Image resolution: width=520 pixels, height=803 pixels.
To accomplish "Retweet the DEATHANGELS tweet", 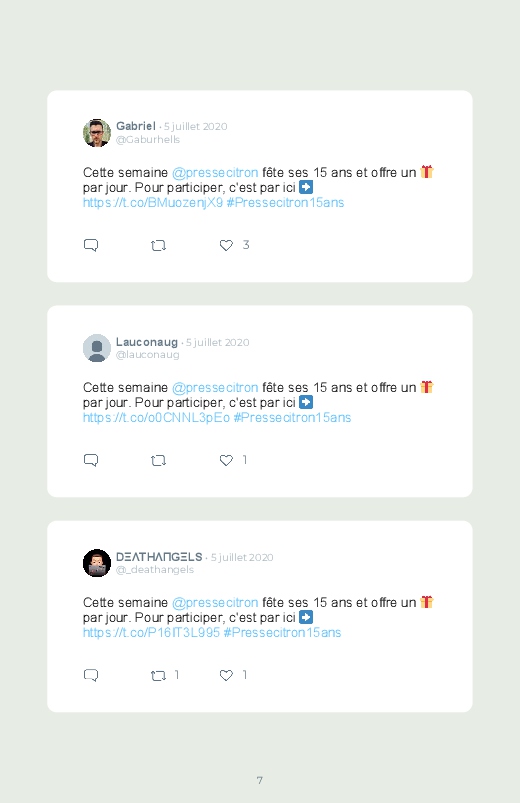I will click(x=158, y=676).
